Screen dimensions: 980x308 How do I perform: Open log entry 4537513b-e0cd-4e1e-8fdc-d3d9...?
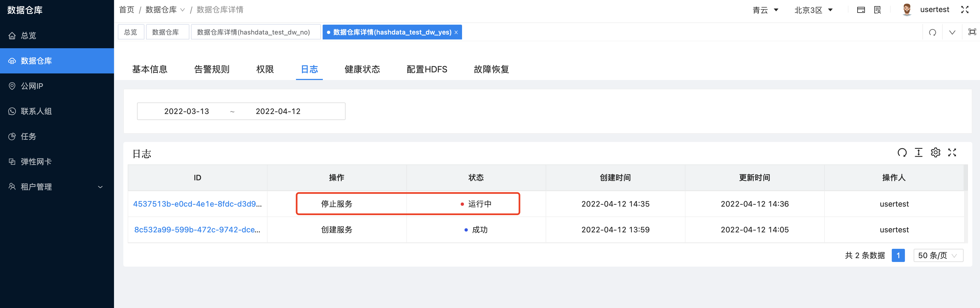tap(197, 204)
